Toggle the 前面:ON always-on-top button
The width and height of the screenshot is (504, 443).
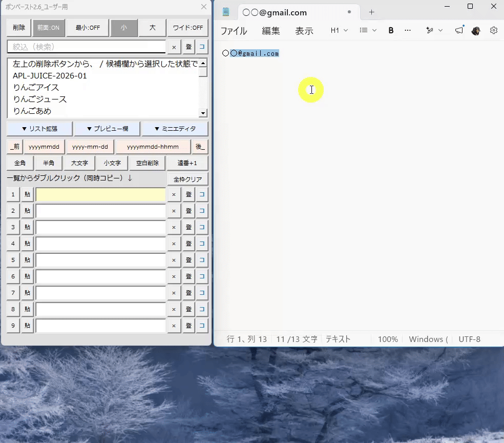[x=49, y=28]
